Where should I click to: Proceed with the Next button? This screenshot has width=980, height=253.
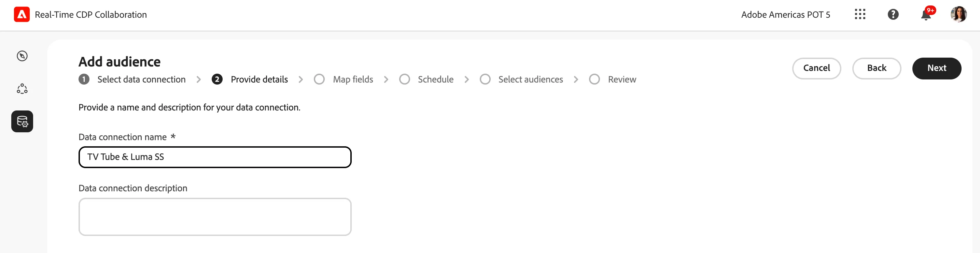point(937,68)
